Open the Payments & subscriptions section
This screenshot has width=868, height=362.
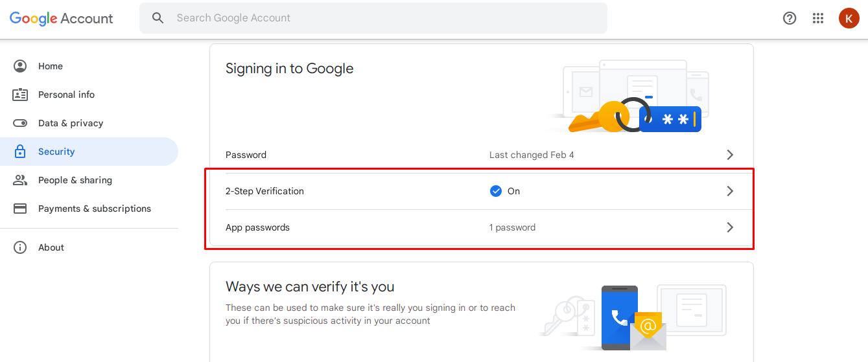(95, 209)
